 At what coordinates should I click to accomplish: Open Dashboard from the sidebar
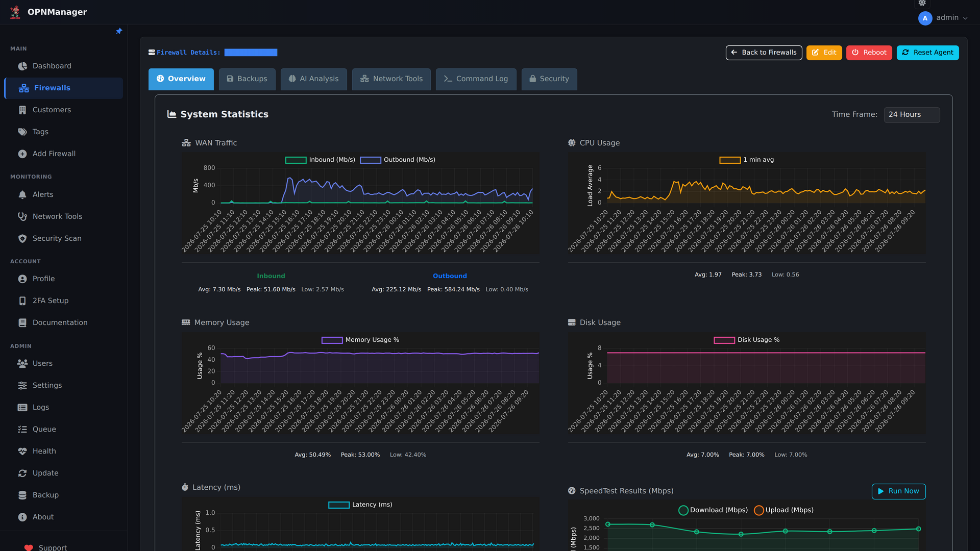click(x=63, y=66)
